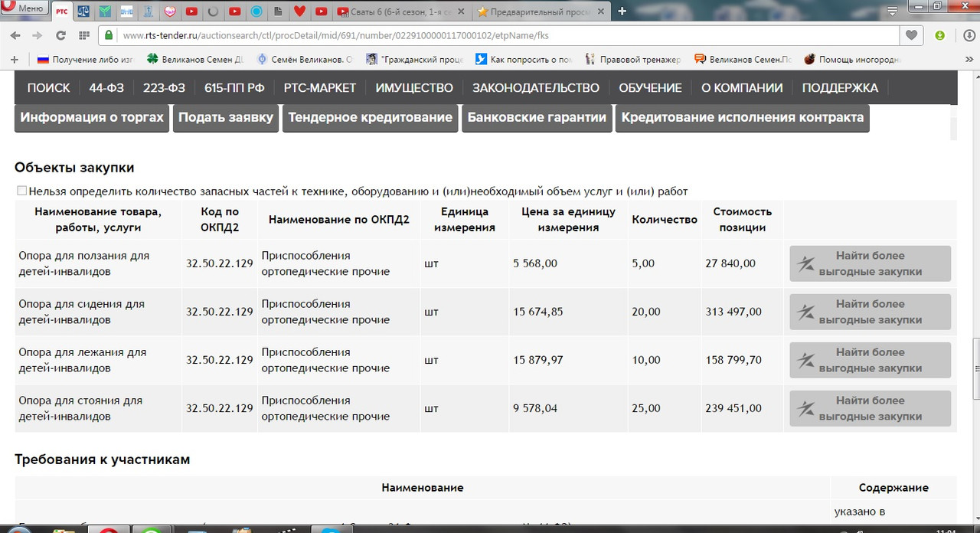Image resolution: width=980 pixels, height=533 pixels.
Task: Open bookmark Получение либо изг
Action: 85,59
